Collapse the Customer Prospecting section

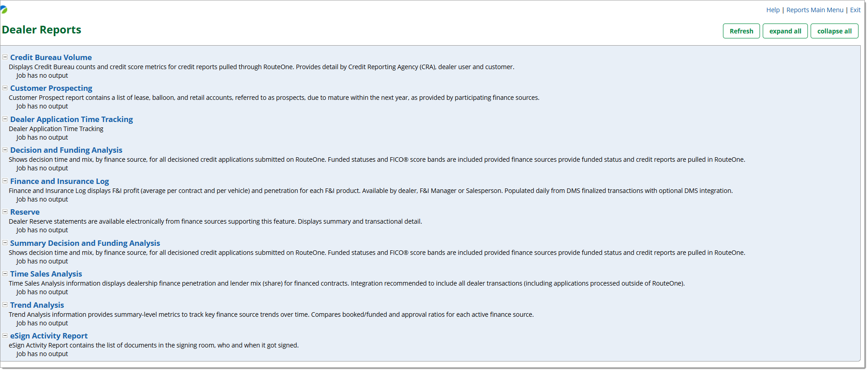(x=5, y=88)
